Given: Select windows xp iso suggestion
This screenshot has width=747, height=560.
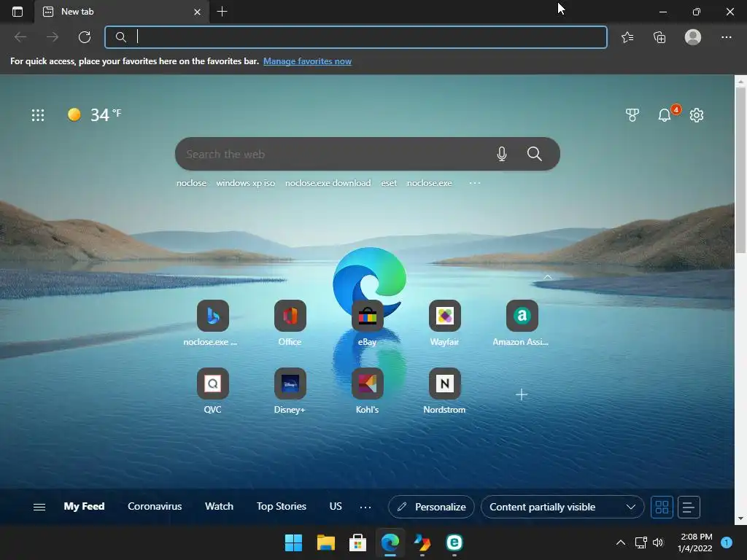Looking at the screenshot, I should tap(245, 183).
